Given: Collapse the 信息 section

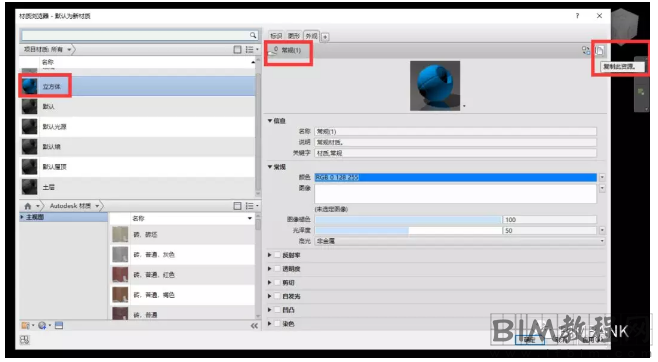Looking at the screenshot, I should coord(270,121).
